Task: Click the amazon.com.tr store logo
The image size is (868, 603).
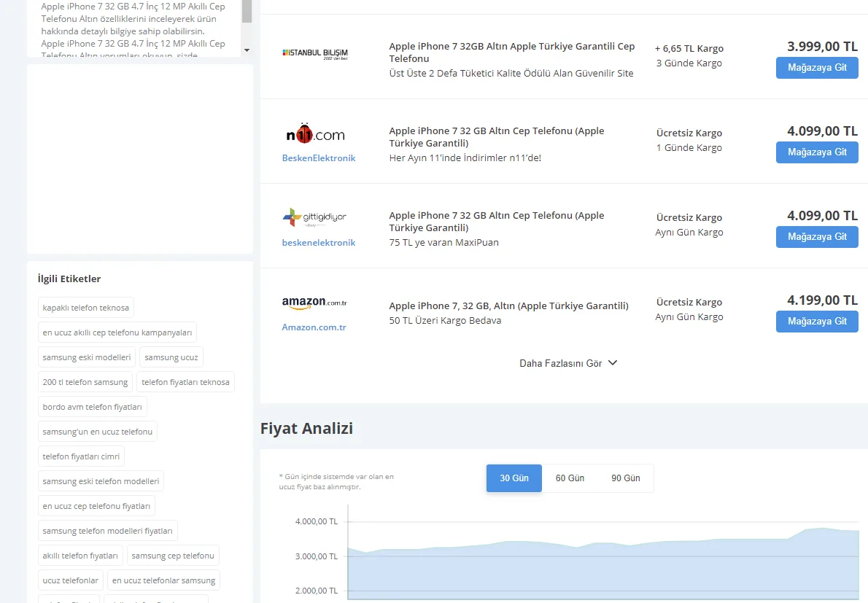Action: (x=314, y=303)
